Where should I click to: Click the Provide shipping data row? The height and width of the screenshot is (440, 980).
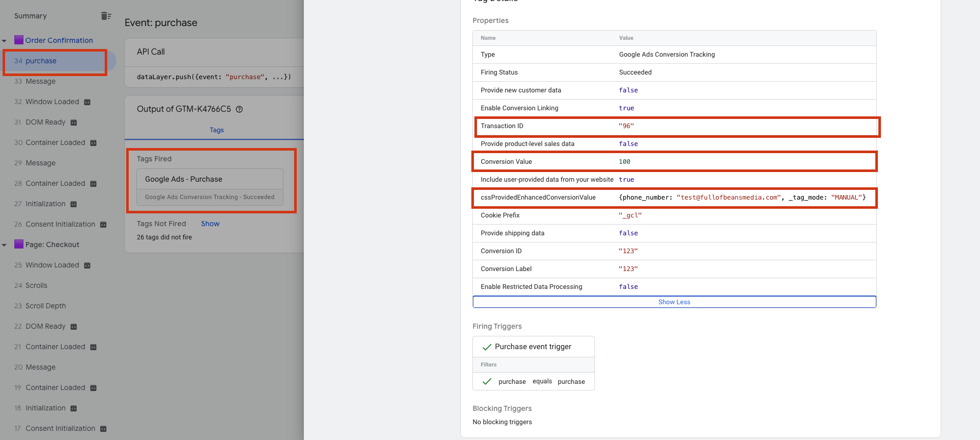click(674, 233)
